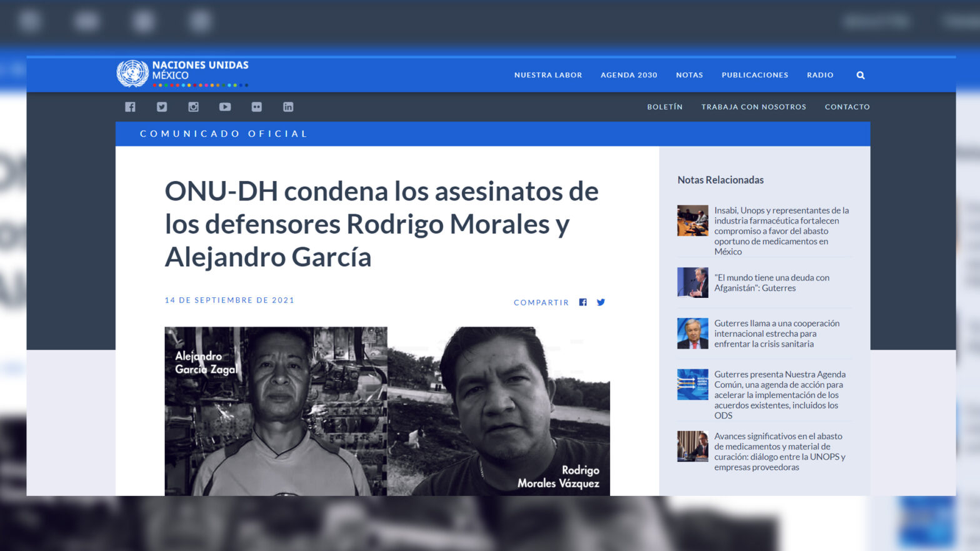The image size is (980, 551).
Task: Click the Facebook icon in social bar
Action: (130, 107)
